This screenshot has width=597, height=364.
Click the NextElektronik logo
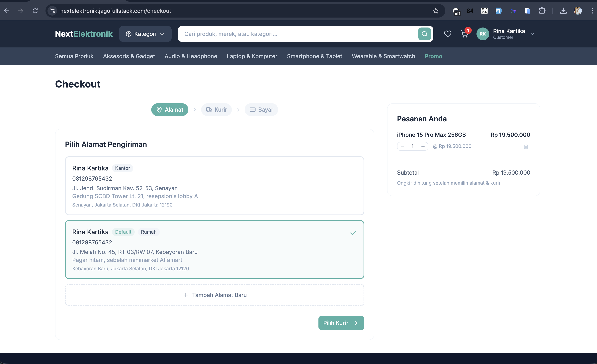84,34
